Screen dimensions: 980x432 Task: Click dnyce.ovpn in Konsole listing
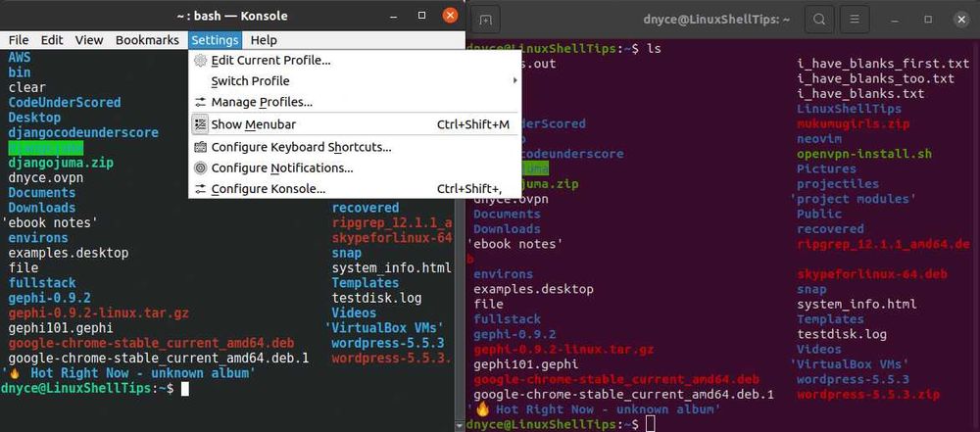46,177
